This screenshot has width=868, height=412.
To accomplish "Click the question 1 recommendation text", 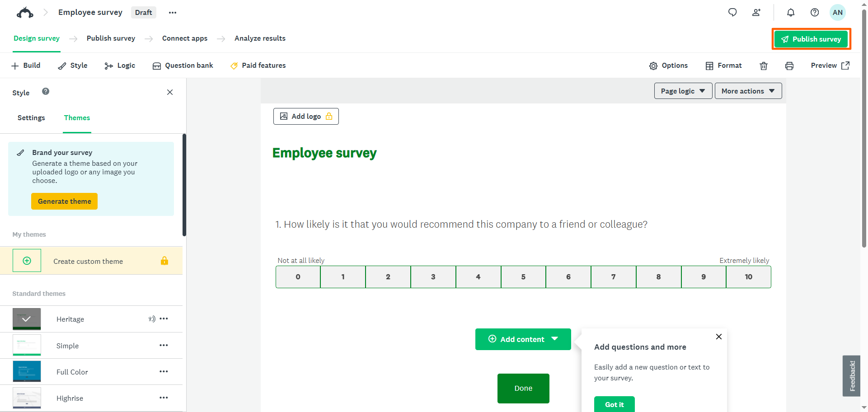I will click(x=461, y=225).
